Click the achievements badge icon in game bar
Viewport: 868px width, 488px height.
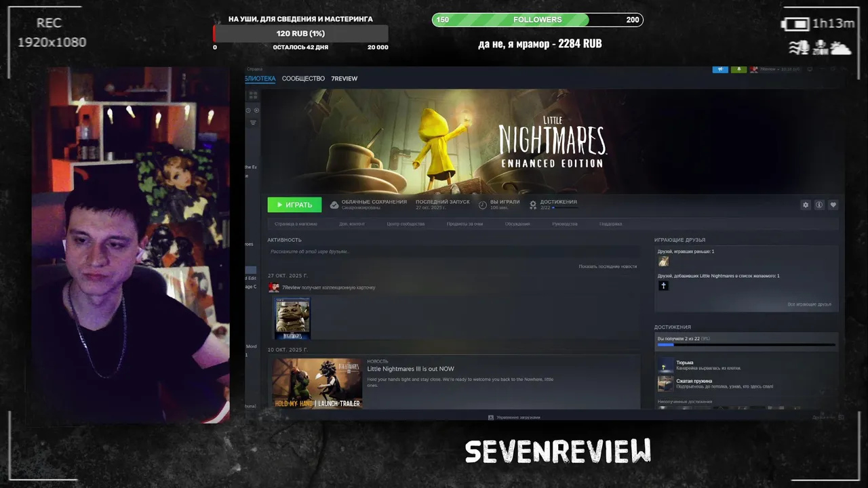(534, 205)
